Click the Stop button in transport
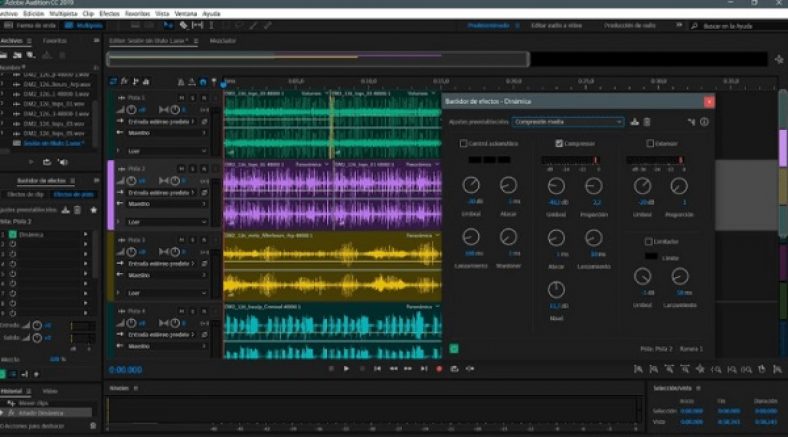 332,369
